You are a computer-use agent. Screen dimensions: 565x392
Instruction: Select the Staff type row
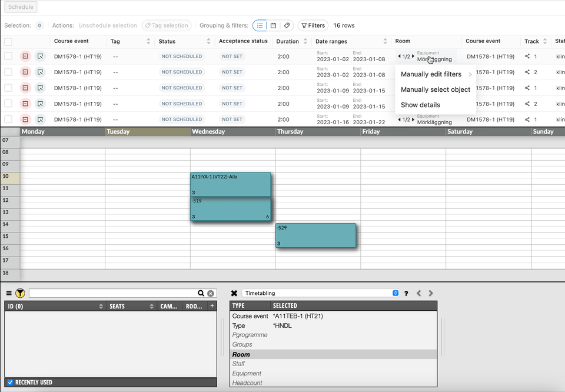point(333,364)
